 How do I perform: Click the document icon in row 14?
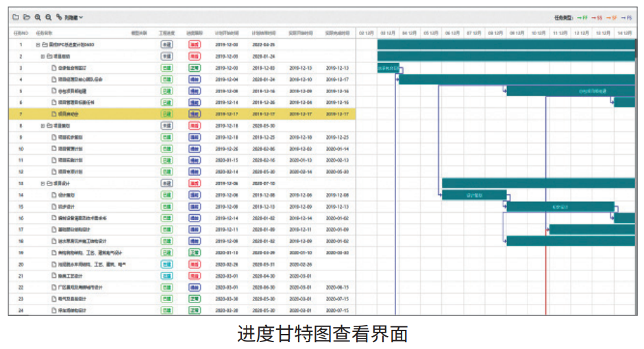point(54,195)
